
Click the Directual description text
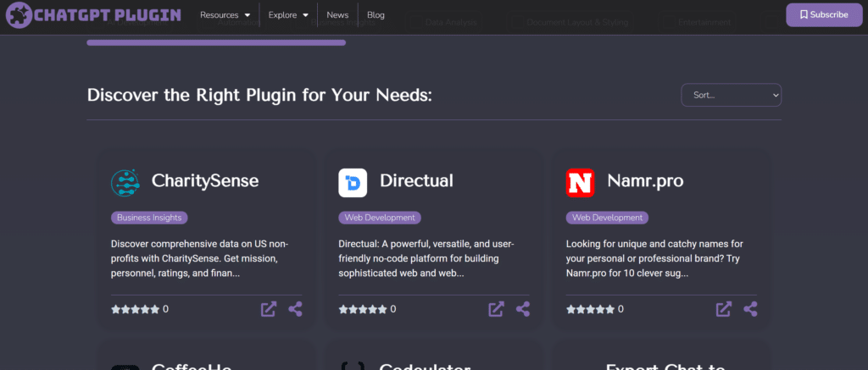click(426, 258)
